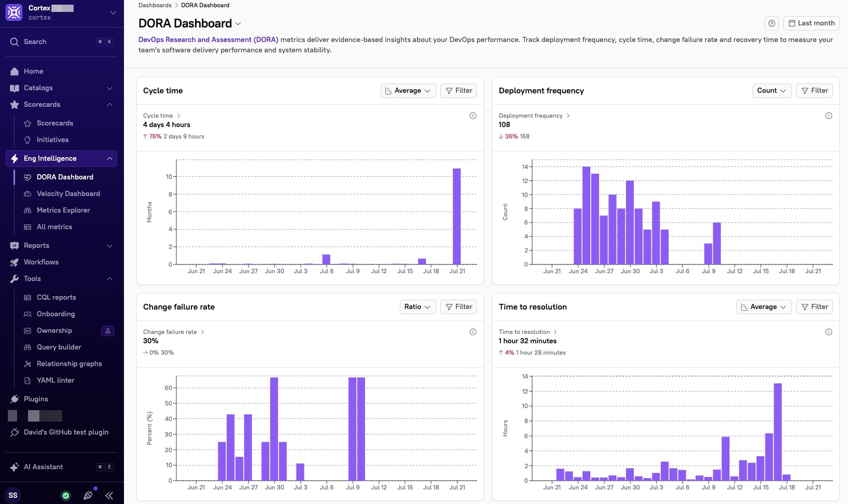This screenshot has width=848, height=504.
Task: Open the Count dropdown on Deployment frequency
Action: click(771, 90)
